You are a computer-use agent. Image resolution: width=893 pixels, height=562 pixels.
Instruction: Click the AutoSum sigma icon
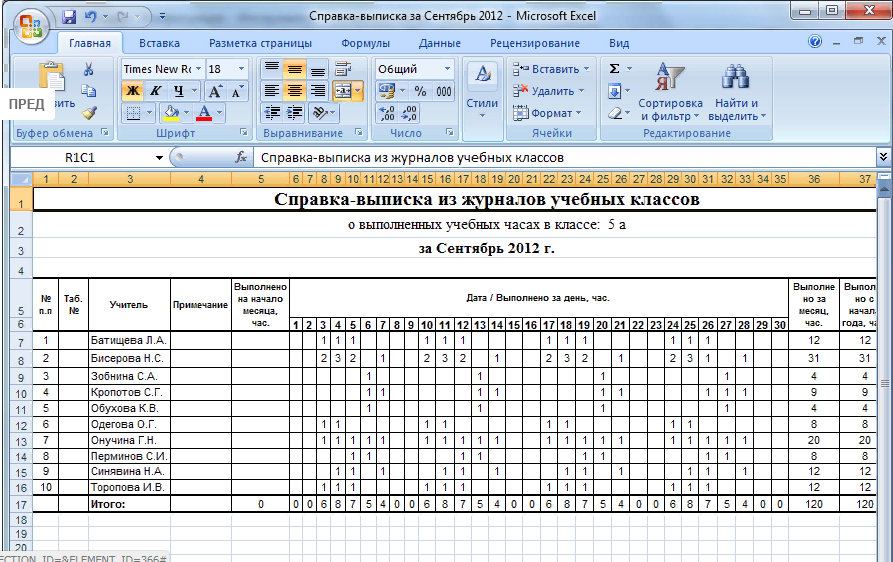coord(614,69)
